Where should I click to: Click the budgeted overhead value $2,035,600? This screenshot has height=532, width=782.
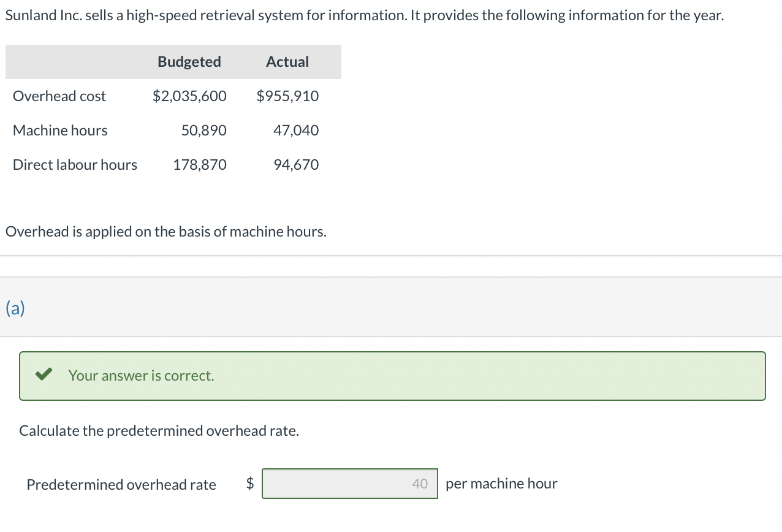pyautogui.click(x=189, y=96)
